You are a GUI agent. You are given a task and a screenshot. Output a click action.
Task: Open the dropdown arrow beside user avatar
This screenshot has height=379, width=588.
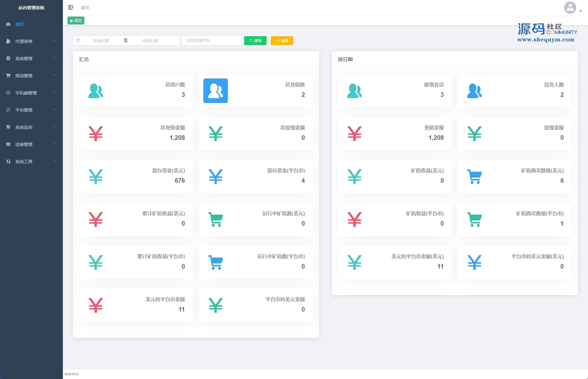tap(581, 11)
